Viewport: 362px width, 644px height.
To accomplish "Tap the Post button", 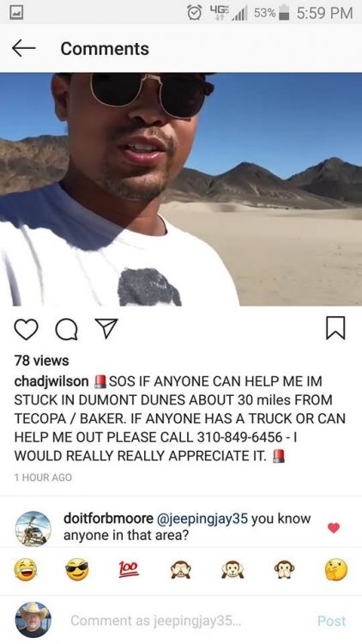I will click(332, 621).
